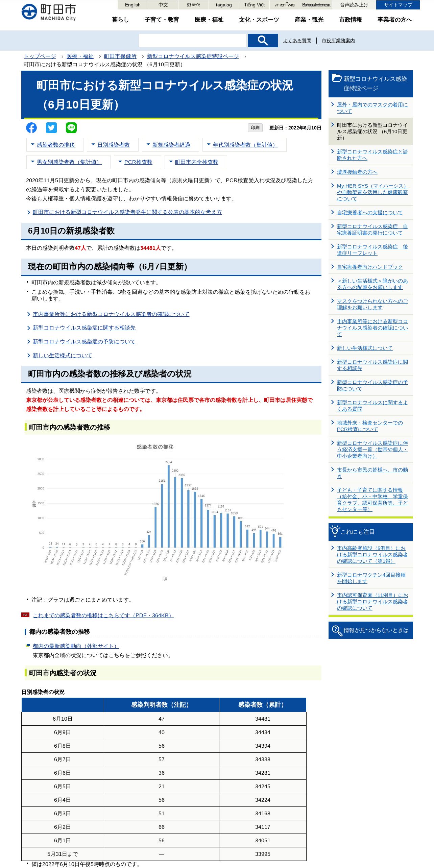
Task: Open 新型コロナウイルス感染症に関する相談先 main content link
Action: tap(84, 328)
